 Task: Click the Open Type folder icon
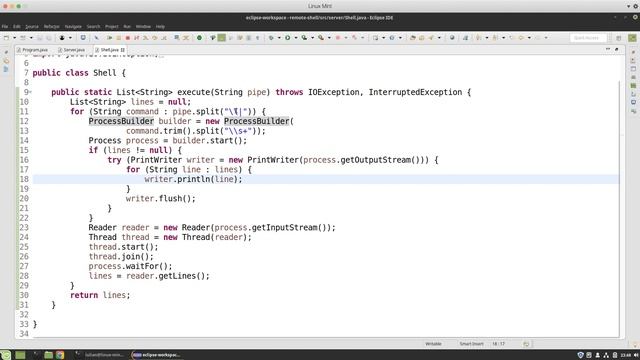coord(413,38)
